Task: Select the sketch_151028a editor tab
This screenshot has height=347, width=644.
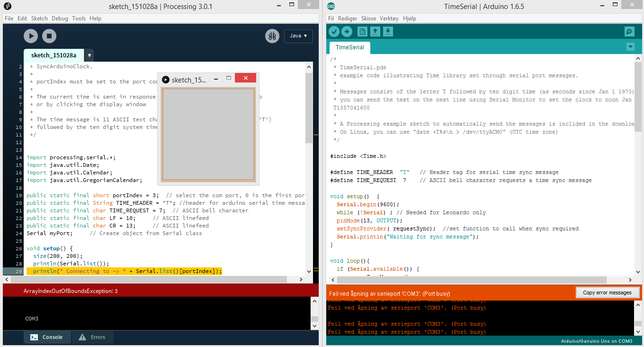Action: [x=54, y=55]
